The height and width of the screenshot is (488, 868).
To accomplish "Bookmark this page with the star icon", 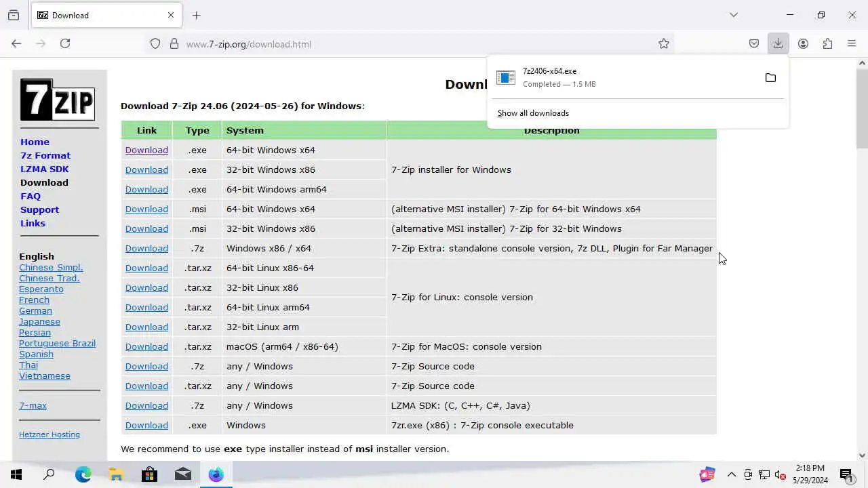I will [x=664, y=44].
